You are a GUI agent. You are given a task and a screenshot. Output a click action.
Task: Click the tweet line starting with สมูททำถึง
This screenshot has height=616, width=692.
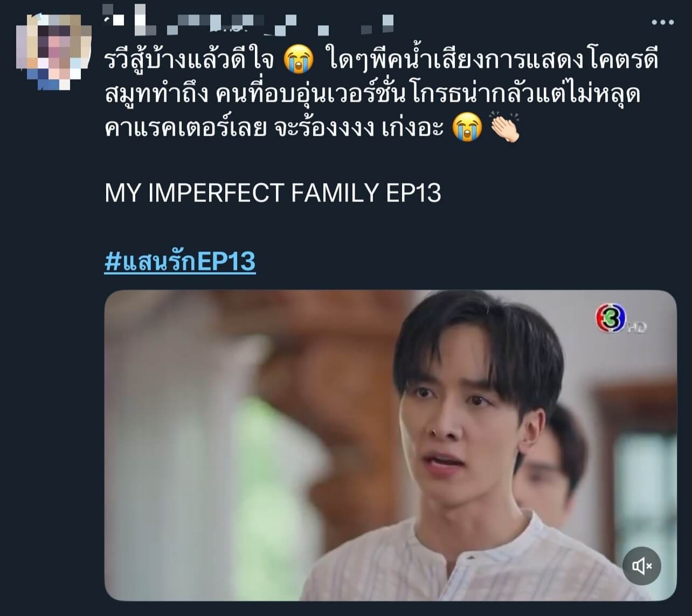tap(372, 94)
